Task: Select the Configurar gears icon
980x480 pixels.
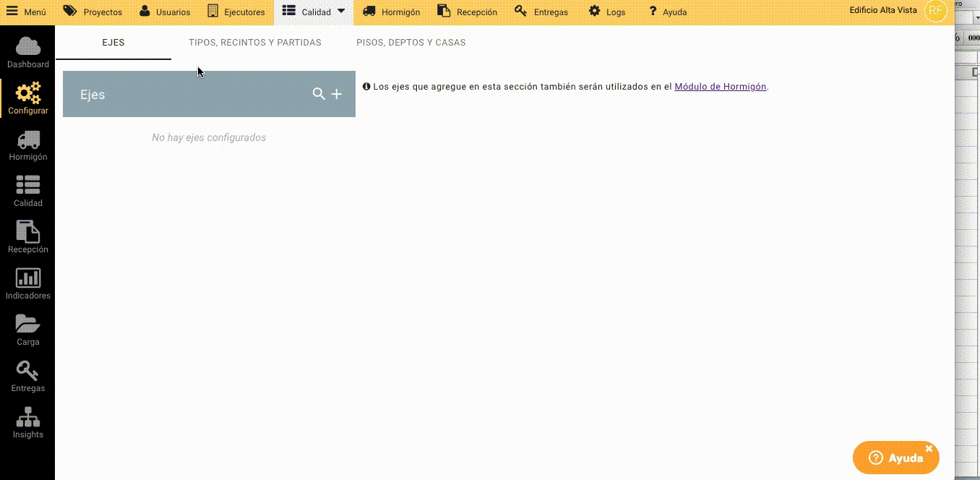Action: point(27,93)
